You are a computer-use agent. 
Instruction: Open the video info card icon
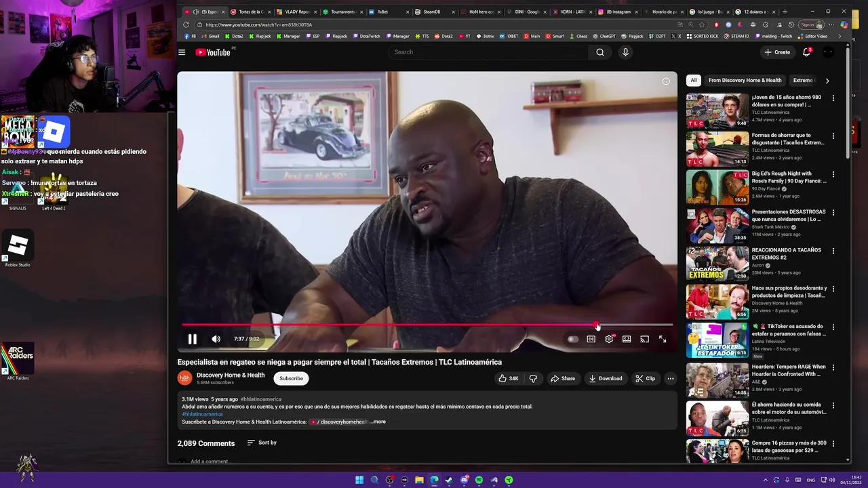666,81
